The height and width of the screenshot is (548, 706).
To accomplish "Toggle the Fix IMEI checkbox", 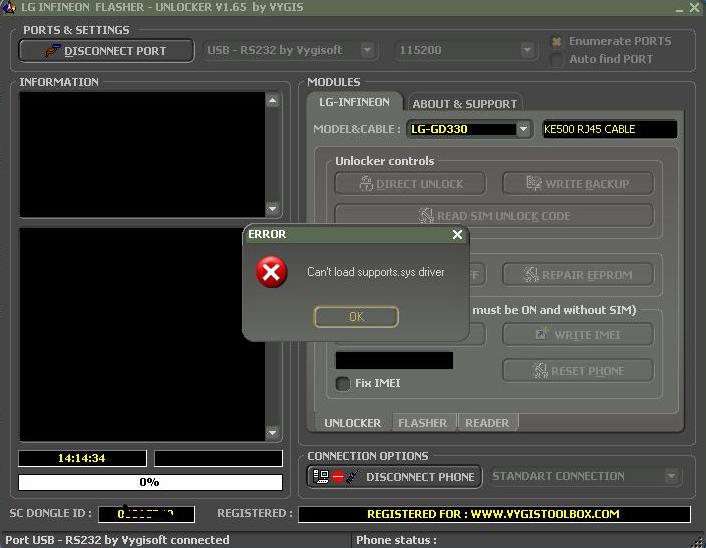I will pos(343,383).
